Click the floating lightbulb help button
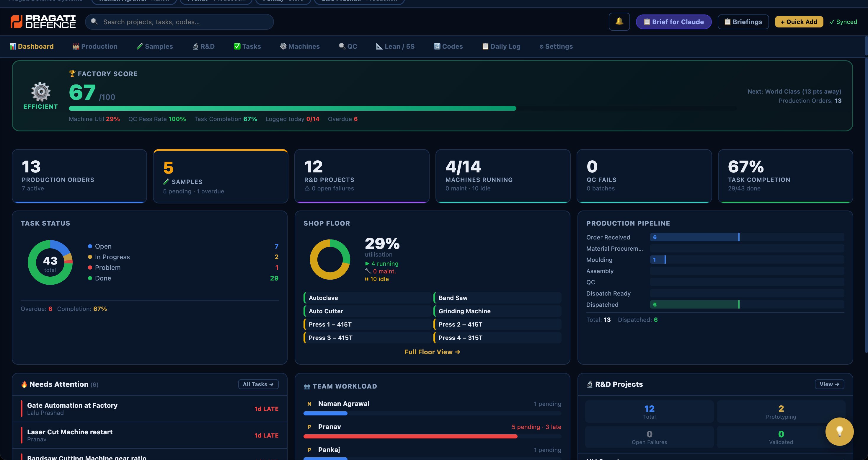Viewport: 868px width, 460px height. pos(839,431)
